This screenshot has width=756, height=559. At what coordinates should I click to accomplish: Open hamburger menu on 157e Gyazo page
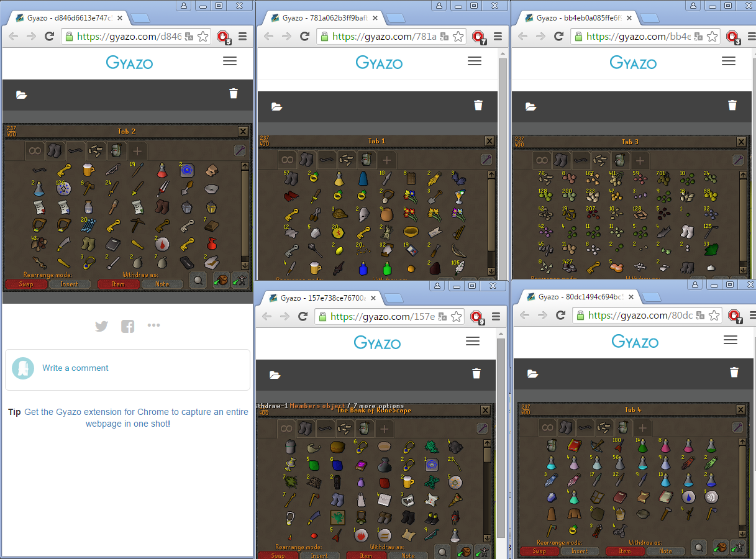pos(473,341)
